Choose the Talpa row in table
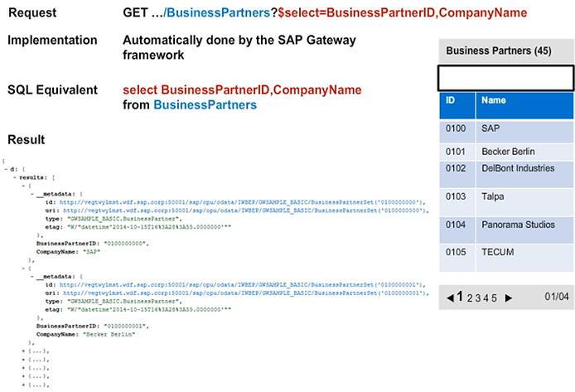Screen dimensions: 575x392 click(x=506, y=196)
